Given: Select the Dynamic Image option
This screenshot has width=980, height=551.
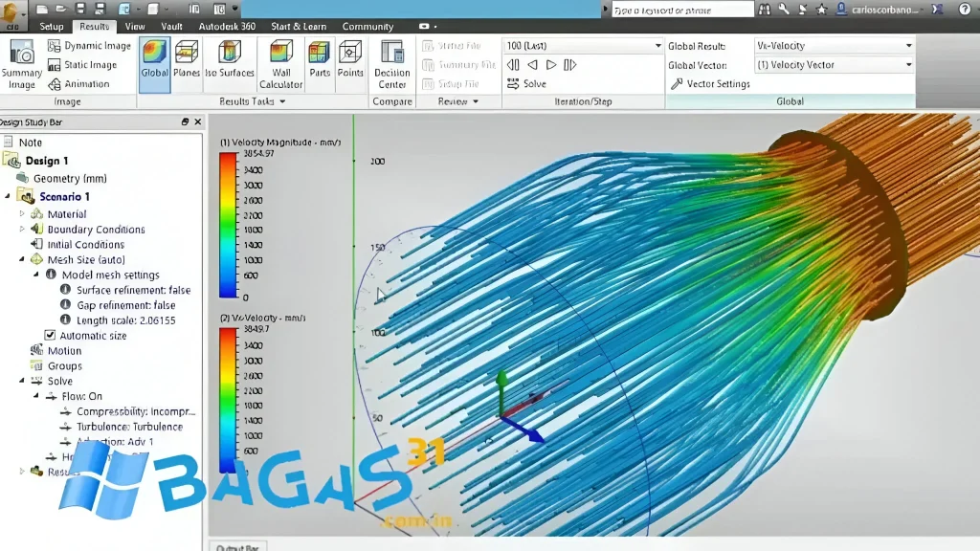Looking at the screenshot, I should click(89, 46).
